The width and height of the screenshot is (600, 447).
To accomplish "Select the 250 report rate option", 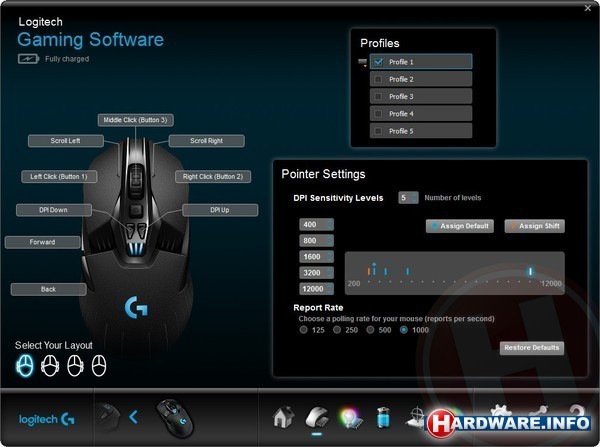I will coord(337,330).
